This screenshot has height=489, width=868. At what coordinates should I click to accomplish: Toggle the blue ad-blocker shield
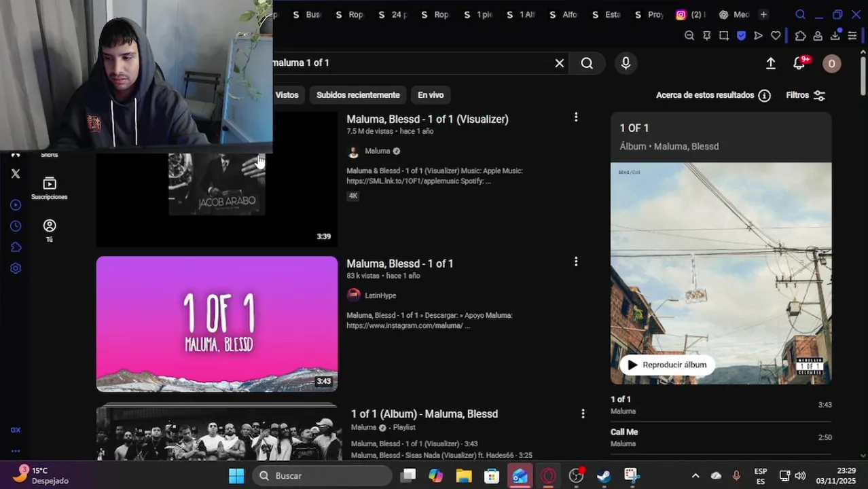pos(741,36)
